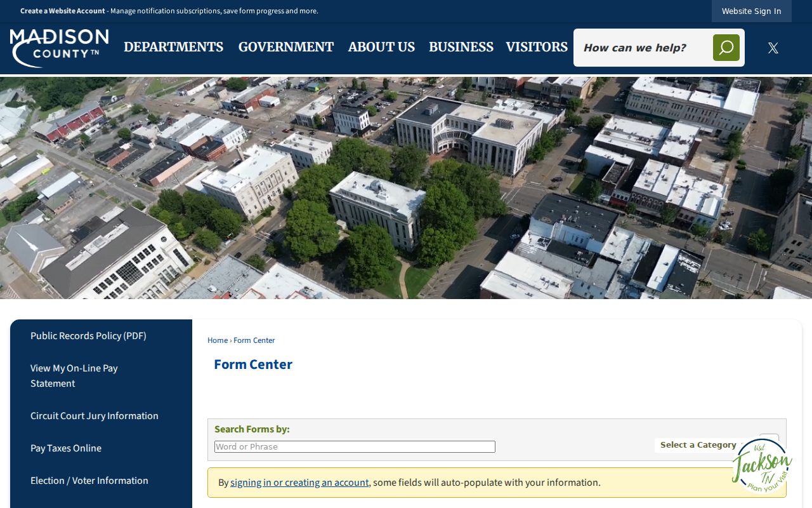
Task: Open Election / Voter Information link
Action: [89, 481]
